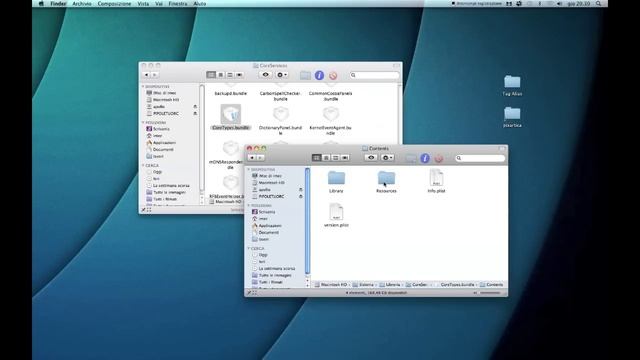Screen dimensions: 640x360
Task: Eject PIPOLETUORC volume in Contents sidebar
Action: 301,196
